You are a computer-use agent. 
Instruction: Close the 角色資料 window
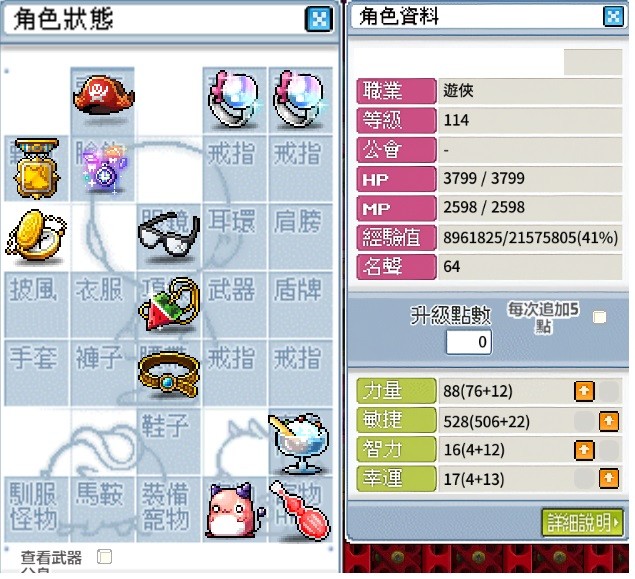click(x=613, y=17)
